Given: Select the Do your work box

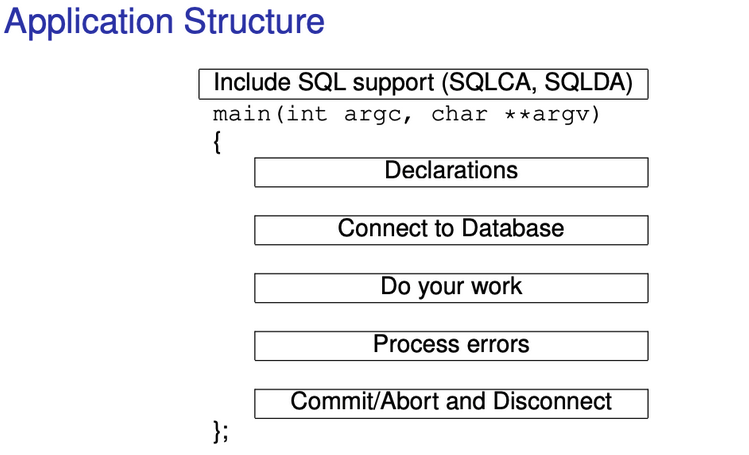Looking at the screenshot, I should pos(451,287).
